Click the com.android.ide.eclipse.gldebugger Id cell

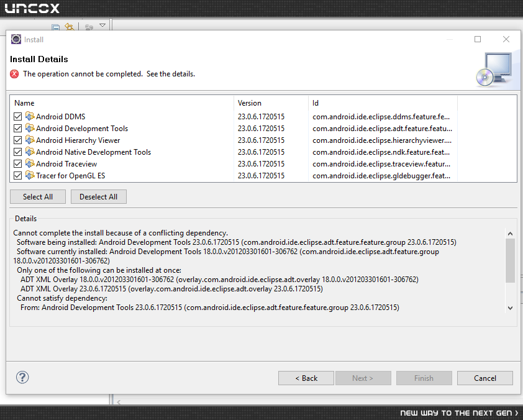(x=381, y=176)
